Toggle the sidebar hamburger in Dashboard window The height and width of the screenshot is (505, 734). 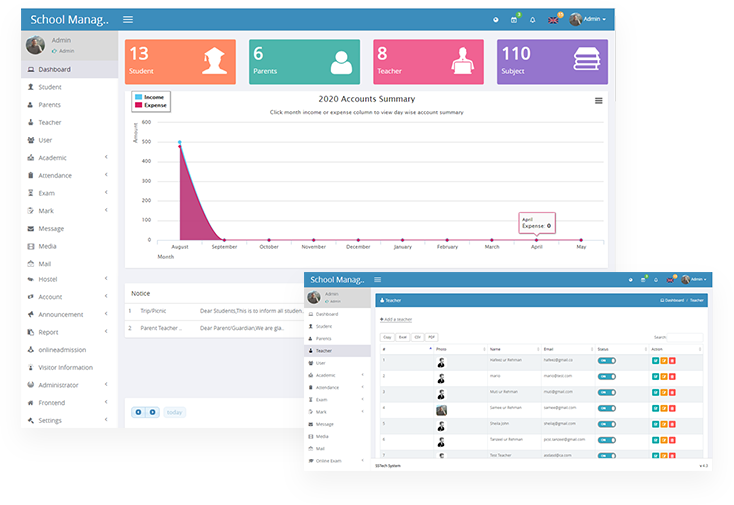tap(128, 20)
